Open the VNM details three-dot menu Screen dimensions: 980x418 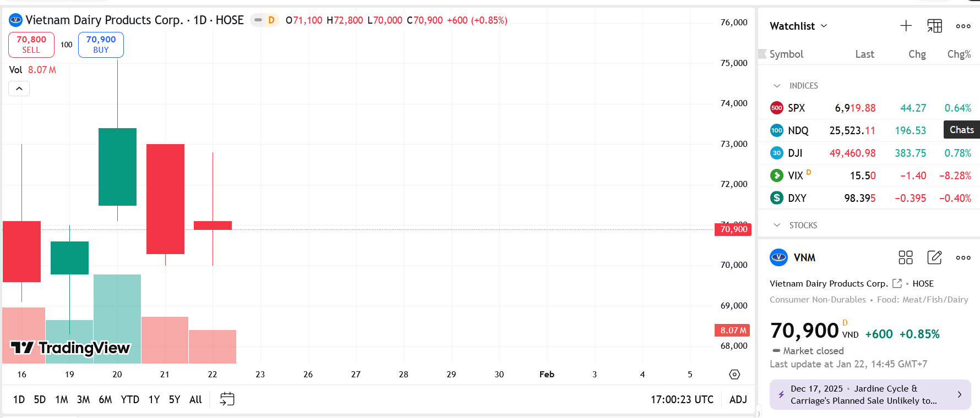click(963, 257)
